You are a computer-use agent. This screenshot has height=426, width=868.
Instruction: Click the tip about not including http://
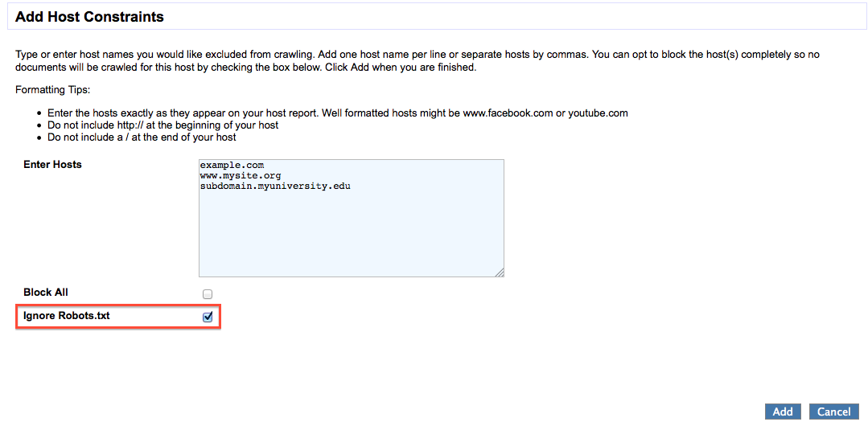coord(162,125)
